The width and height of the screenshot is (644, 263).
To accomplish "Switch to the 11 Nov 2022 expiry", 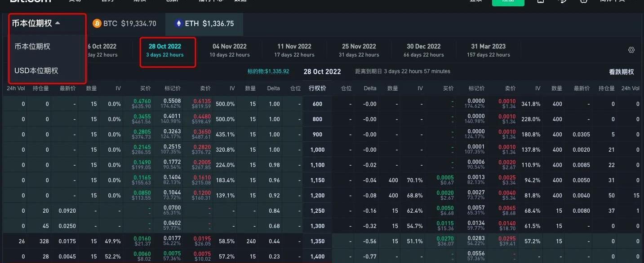I will [294, 50].
